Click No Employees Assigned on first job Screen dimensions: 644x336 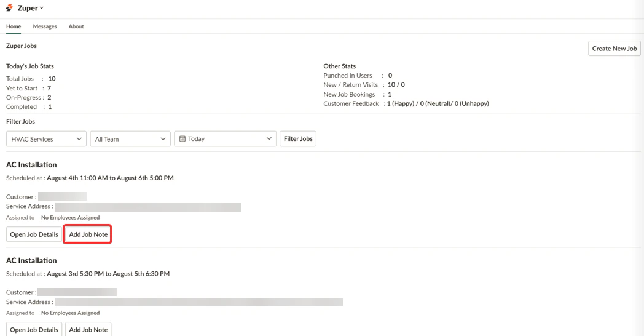click(70, 218)
